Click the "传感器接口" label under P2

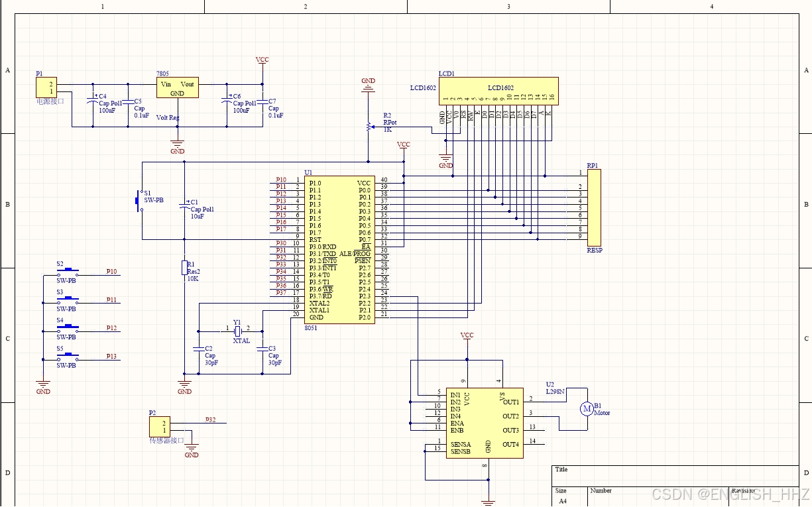[x=166, y=441]
